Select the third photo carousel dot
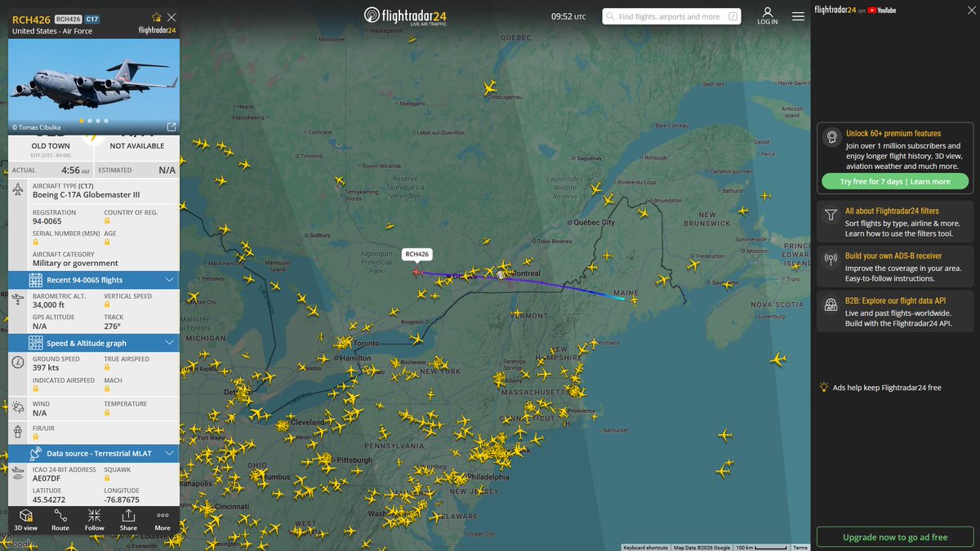Viewport: 980px width, 551px height. [x=97, y=121]
